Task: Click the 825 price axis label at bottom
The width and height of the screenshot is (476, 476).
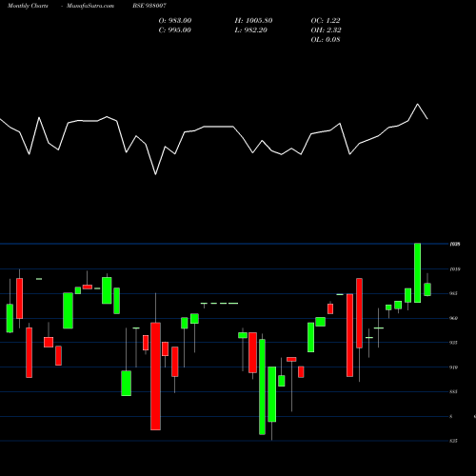Action: pos(454,441)
